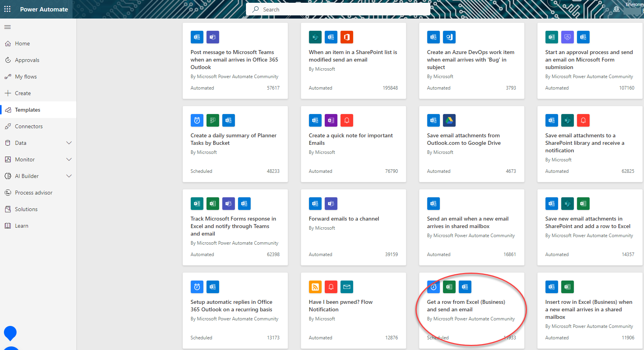Viewport: 644px width, 350px height.
Task: Click the Learn book icon
Action: point(8,226)
